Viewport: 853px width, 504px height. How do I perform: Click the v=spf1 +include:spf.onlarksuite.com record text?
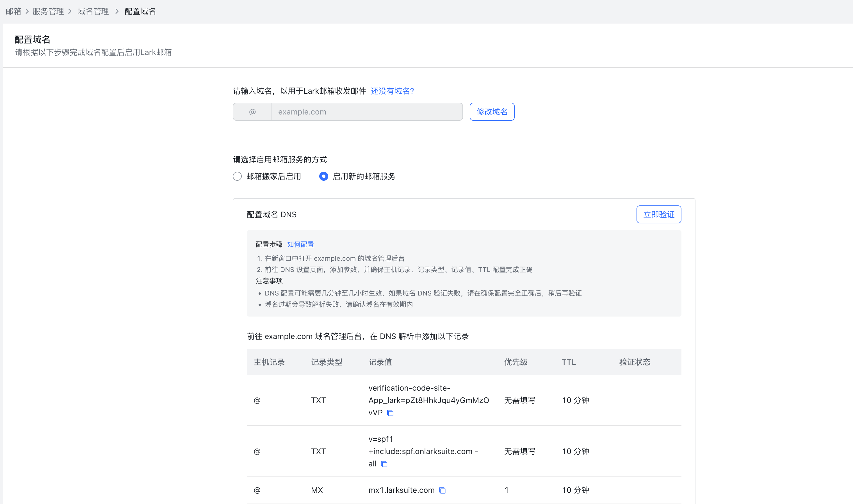click(x=423, y=451)
